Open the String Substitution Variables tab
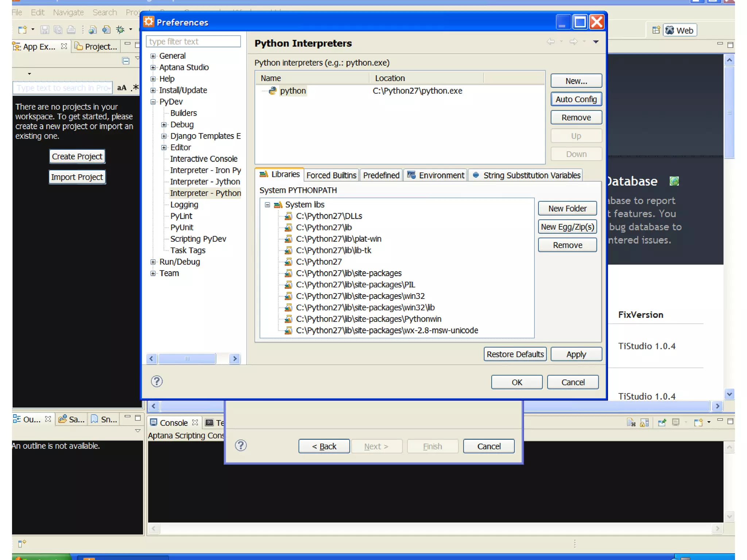The height and width of the screenshot is (560, 747). 525,175
